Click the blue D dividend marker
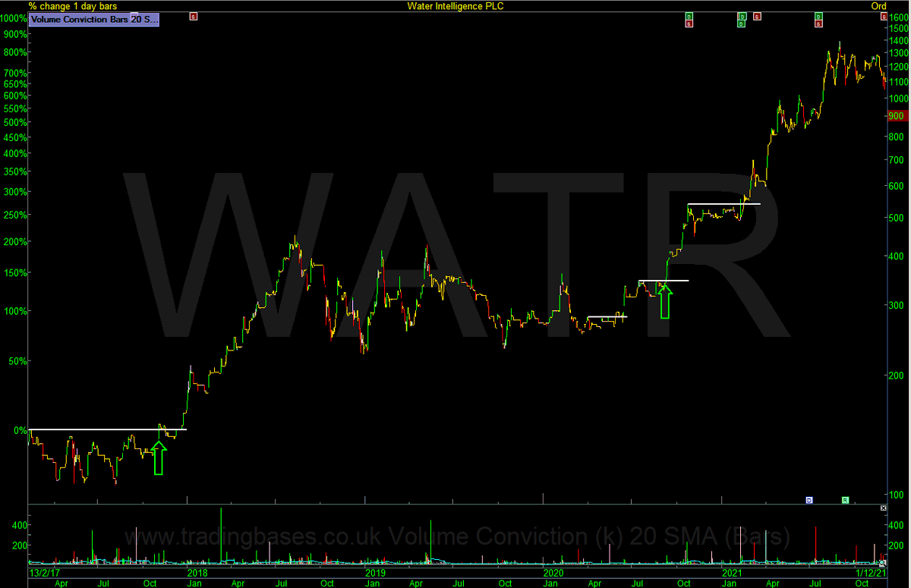The height and width of the screenshot is (588, 911). (809, 499)
